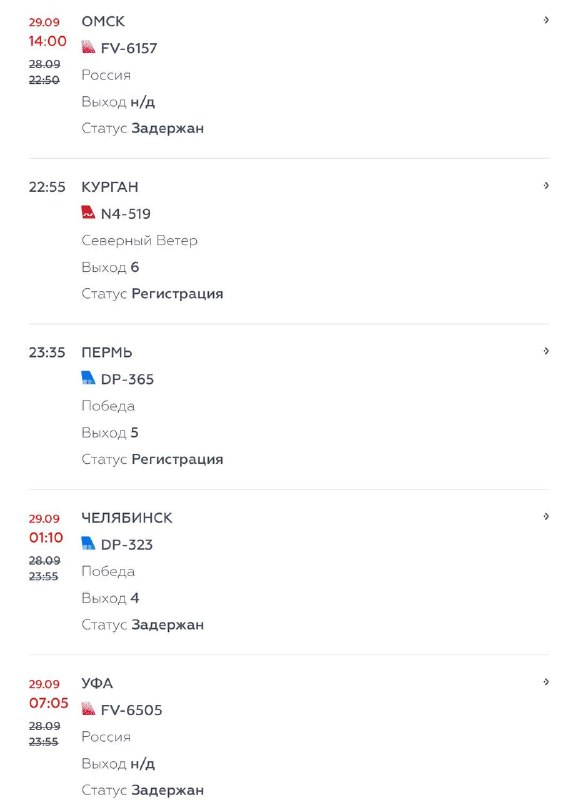Select flight number FV-6157
The image size is (578, 800).
[x=129, y=48]
